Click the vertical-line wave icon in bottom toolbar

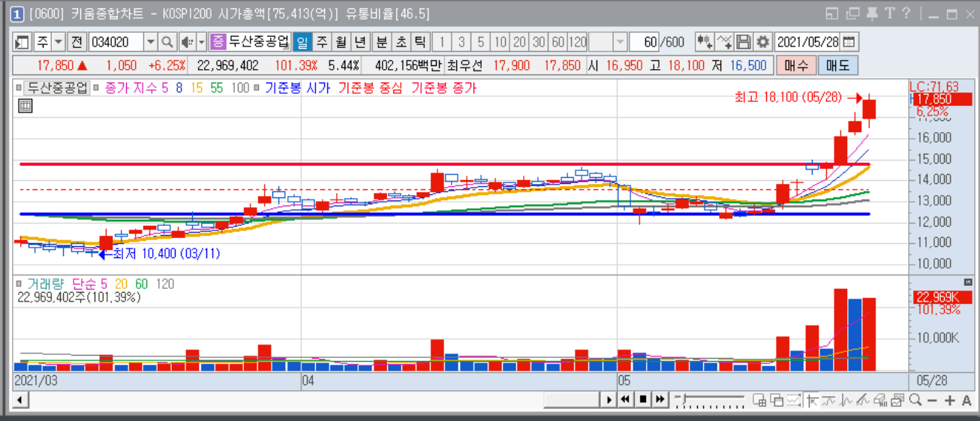[x=845, y=400]
